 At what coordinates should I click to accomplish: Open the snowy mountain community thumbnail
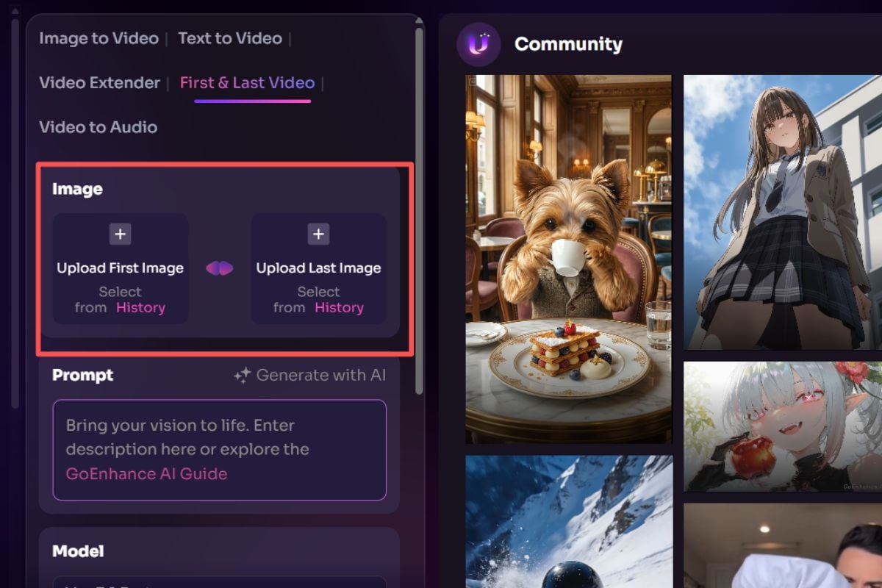click(x=568, y=520)
